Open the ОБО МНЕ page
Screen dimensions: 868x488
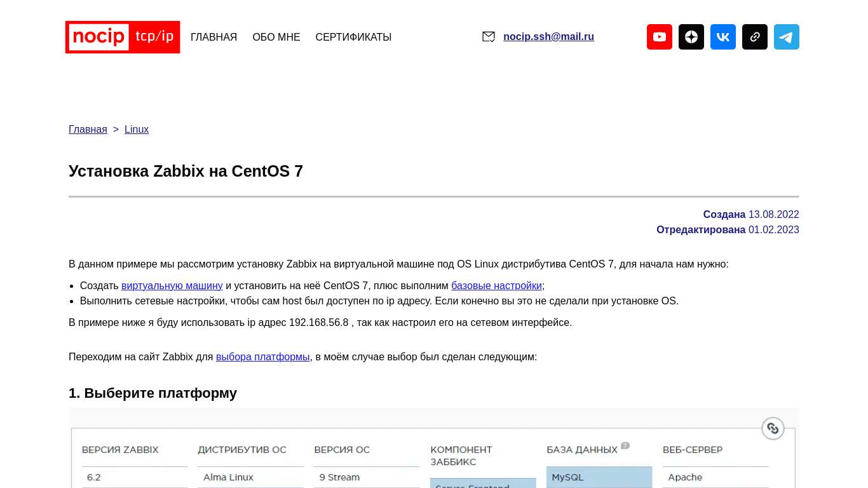(x=276, y=37)
